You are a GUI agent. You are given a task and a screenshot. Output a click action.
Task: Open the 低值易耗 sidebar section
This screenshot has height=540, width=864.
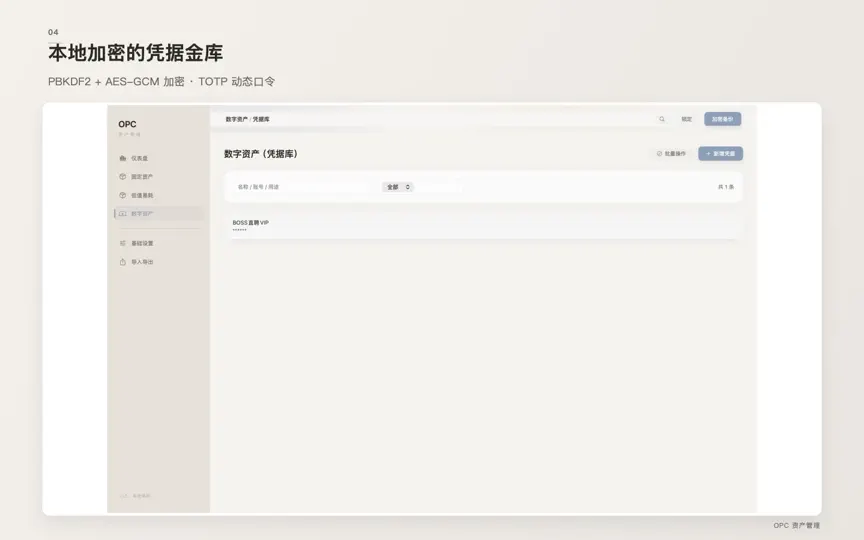[x=159, y=196]
